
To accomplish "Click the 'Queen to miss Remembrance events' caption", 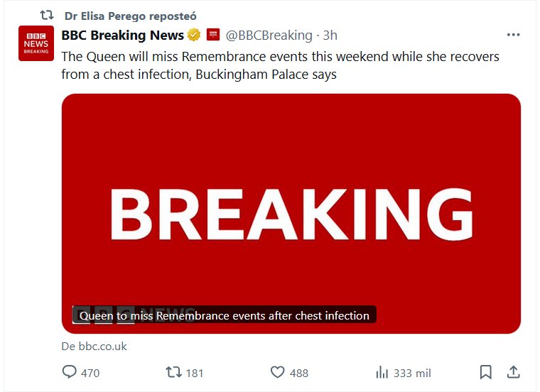I will 224,315.
